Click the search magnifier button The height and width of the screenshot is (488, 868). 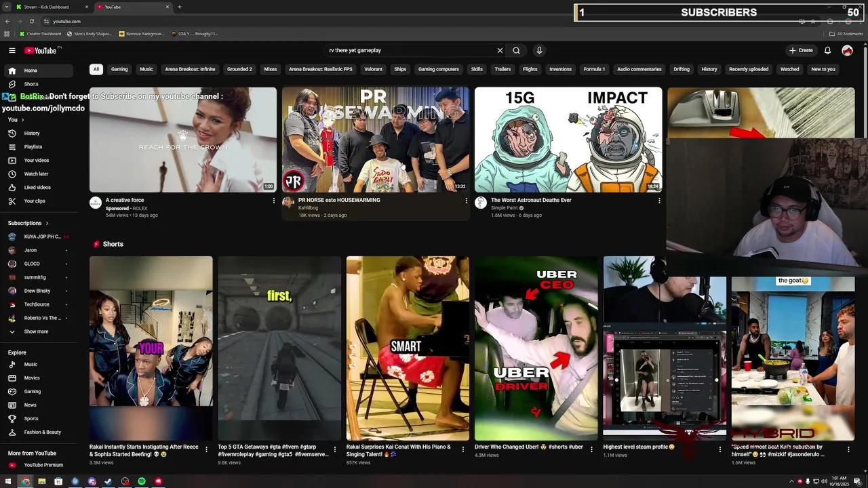[516, 50]
